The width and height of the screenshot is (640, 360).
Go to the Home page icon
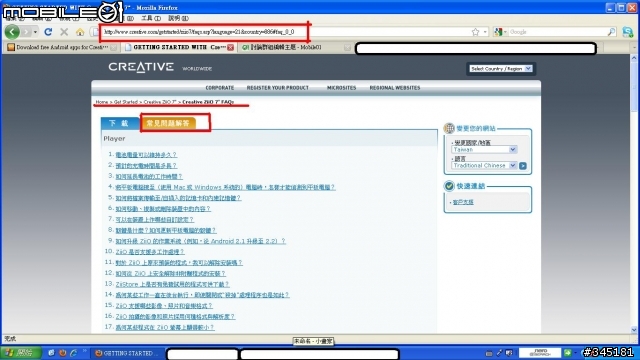80,31
